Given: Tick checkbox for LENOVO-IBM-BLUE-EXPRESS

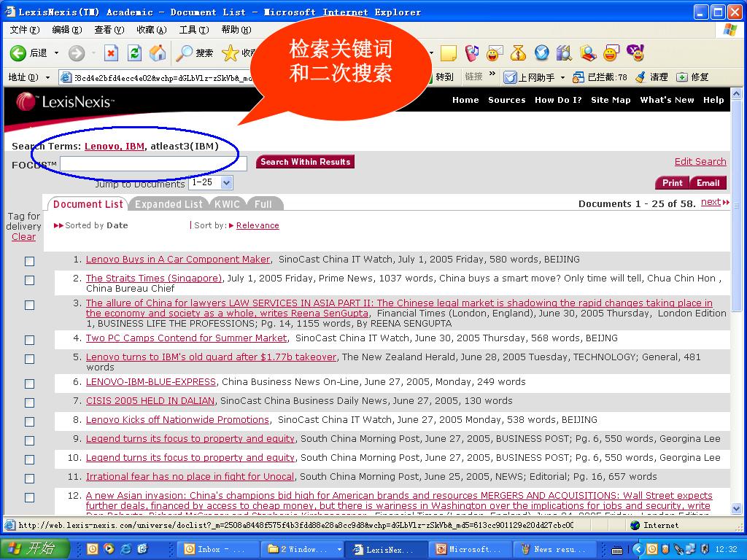Looking at the screenshot, I should point(29,384).
